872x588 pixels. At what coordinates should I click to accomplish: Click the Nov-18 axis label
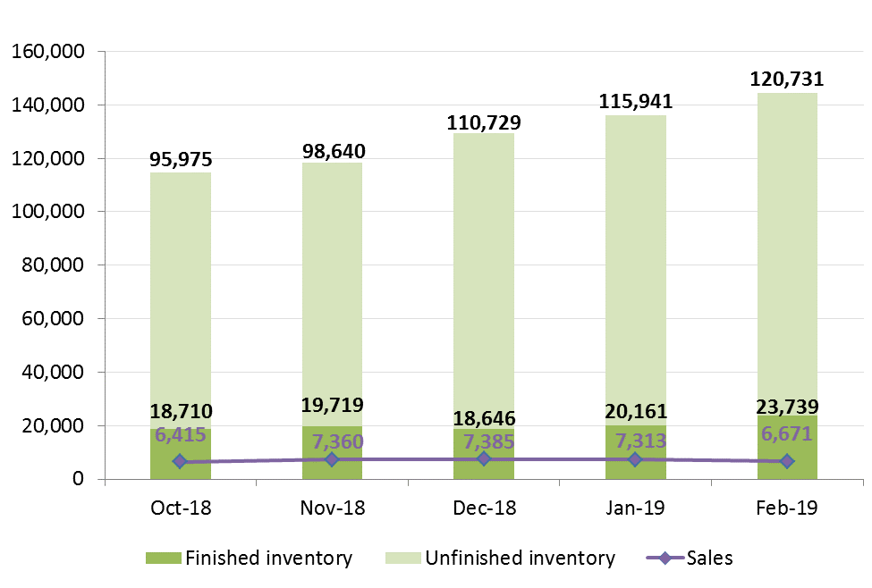pyautogui.click(x=332, y=507)
